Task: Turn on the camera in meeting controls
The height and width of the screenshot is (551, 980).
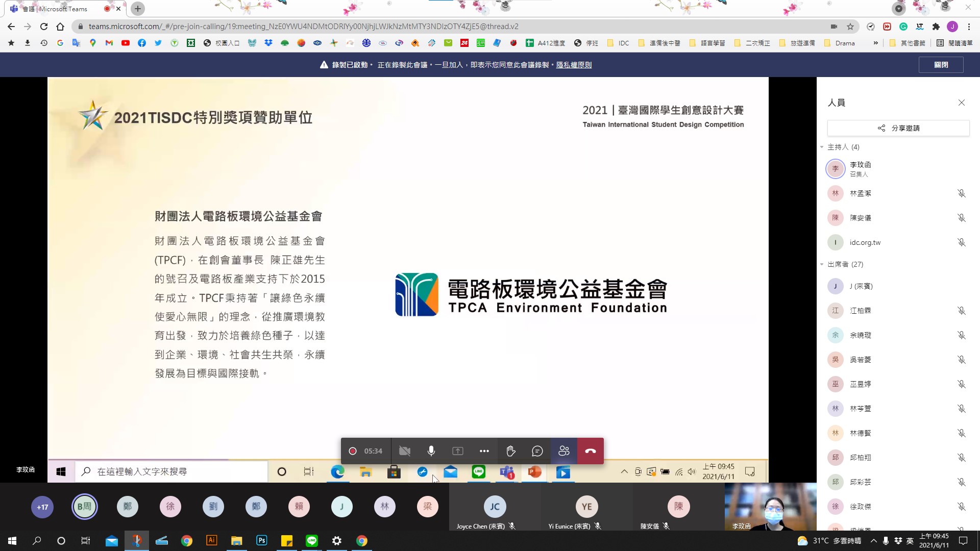Action: (x=404, y=450)
